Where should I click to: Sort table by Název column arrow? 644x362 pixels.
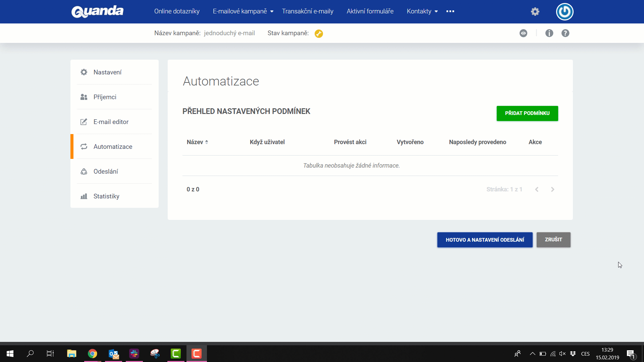(x=207, y=142)
